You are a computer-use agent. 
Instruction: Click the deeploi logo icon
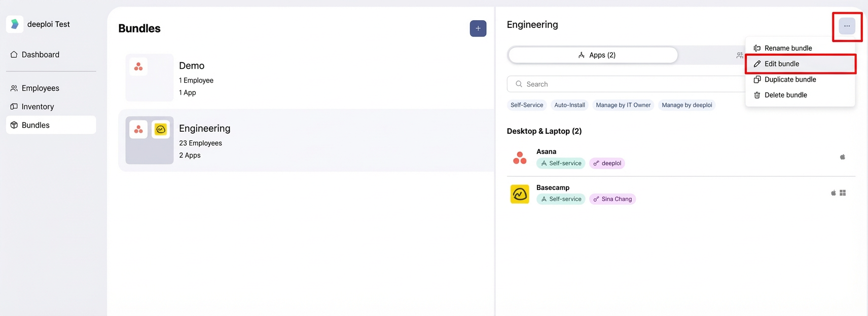click(15, 24)
